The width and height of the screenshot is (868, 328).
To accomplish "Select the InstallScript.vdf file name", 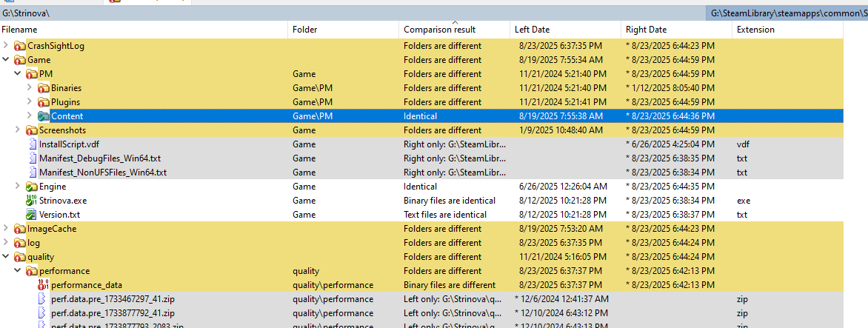I will 70,144.
